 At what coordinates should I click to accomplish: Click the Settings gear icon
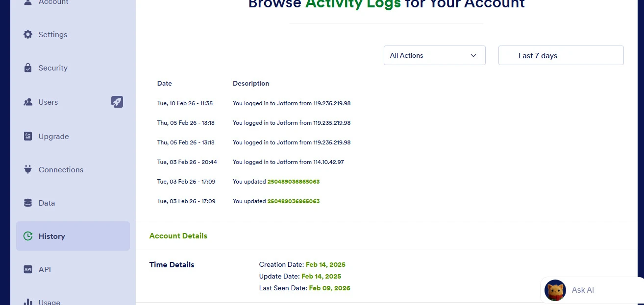click(28, 34)
